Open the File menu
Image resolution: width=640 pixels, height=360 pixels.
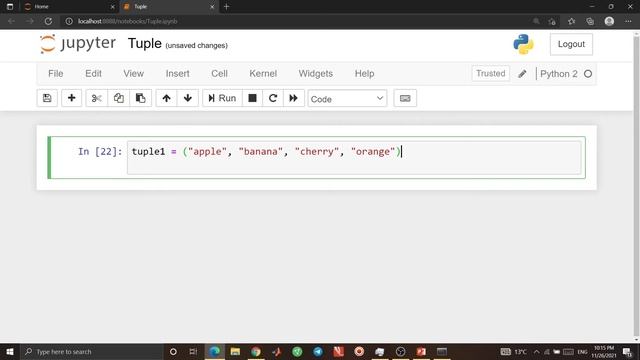click(56, 74)
